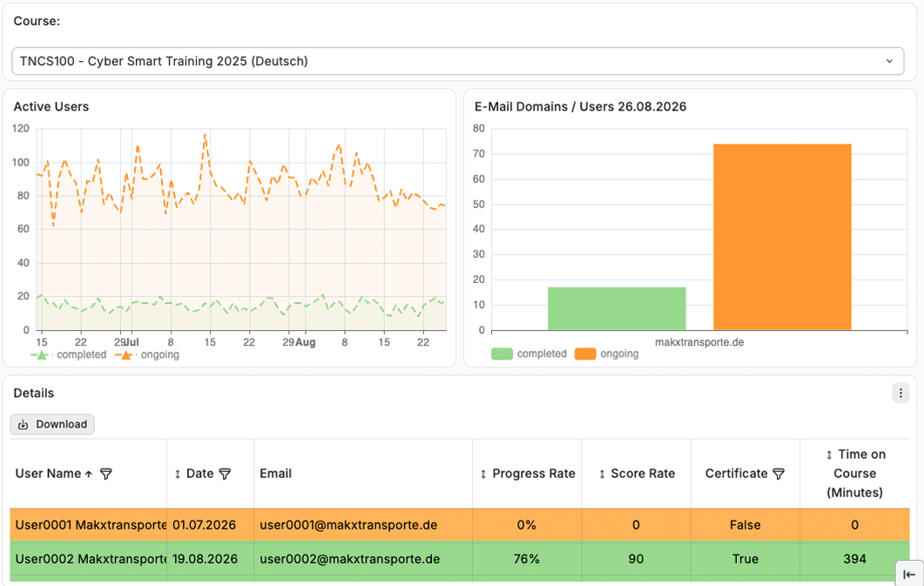Screen dimensions: 924x586
Task: Sort by Progress Rate column arrows
Action: point(483,474)
